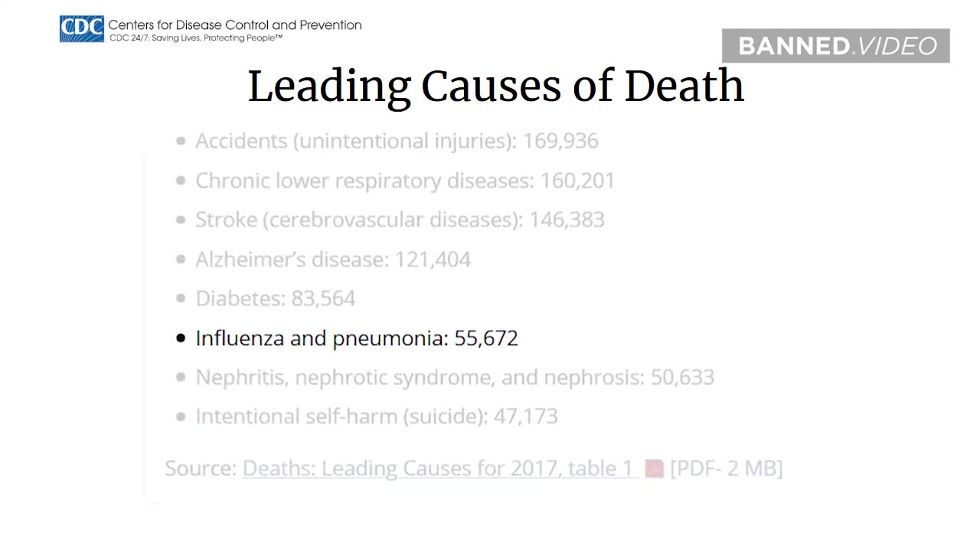
Task: Click the CDC 24/7 Saving Lives tagline
Action: tap(196, 37)
